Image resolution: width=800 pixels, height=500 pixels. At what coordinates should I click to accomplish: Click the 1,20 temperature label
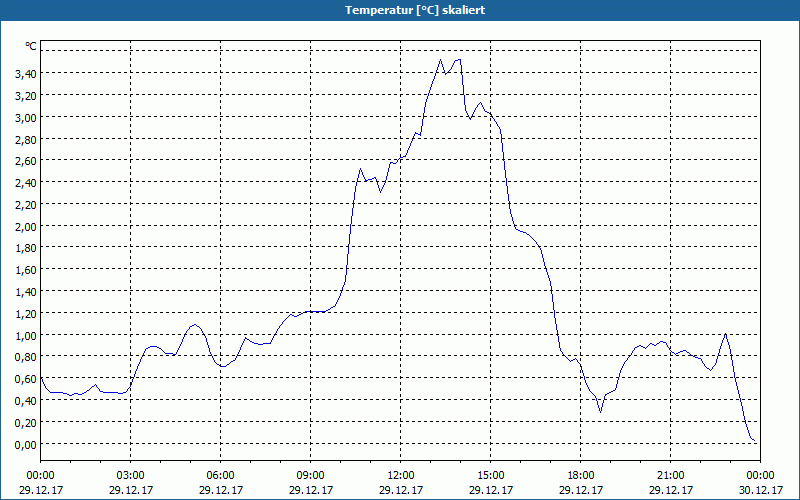click(26, 314)
